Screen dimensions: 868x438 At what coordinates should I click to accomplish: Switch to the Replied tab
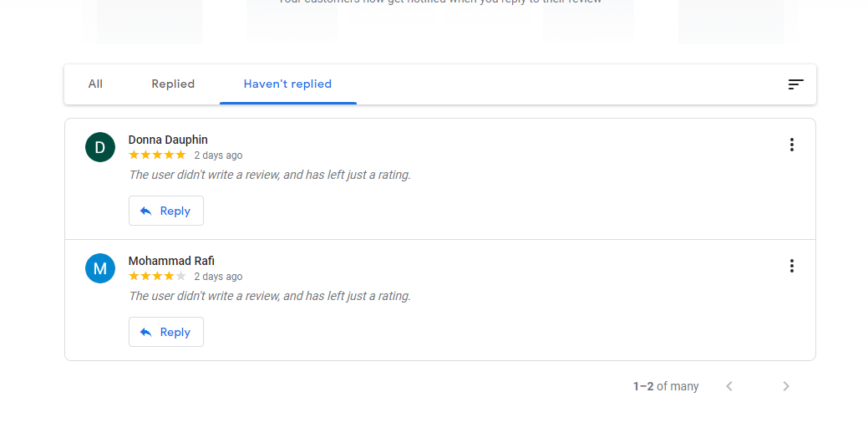click(173, 84)
